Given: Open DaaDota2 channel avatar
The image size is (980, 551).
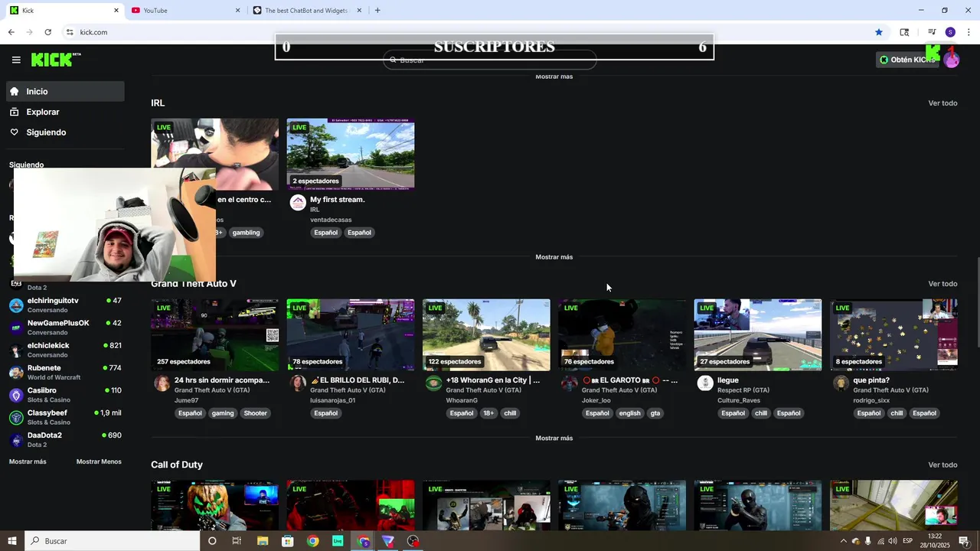Looking at the screenshot, I should (x=16, y=440).
